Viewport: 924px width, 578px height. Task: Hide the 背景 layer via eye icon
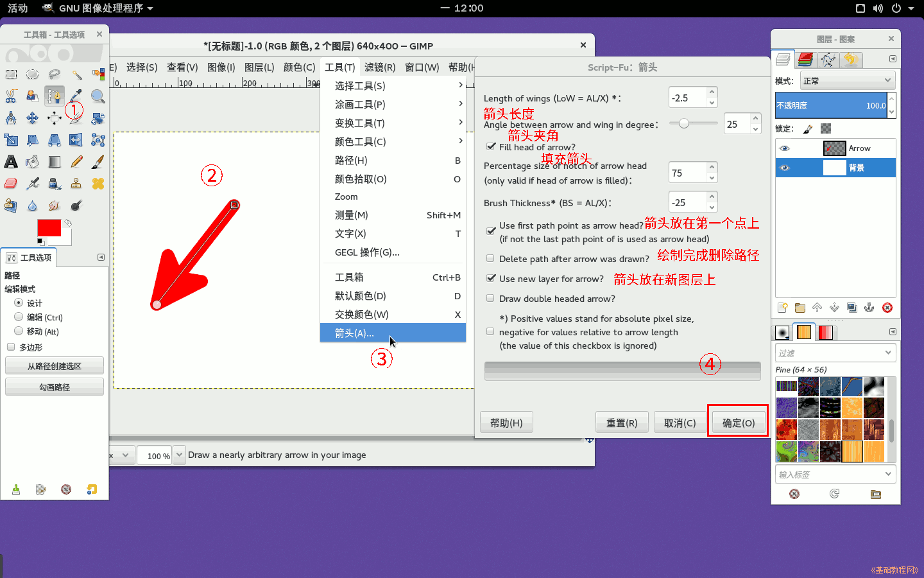pyautogui.click(x=784, y=168)
